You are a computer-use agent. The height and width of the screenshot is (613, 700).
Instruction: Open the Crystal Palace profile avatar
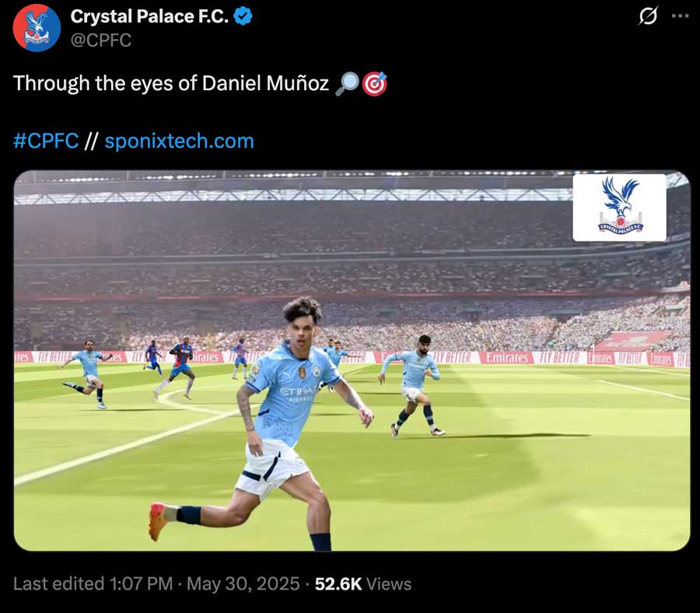pyautogui.click(x=37, y=28)
